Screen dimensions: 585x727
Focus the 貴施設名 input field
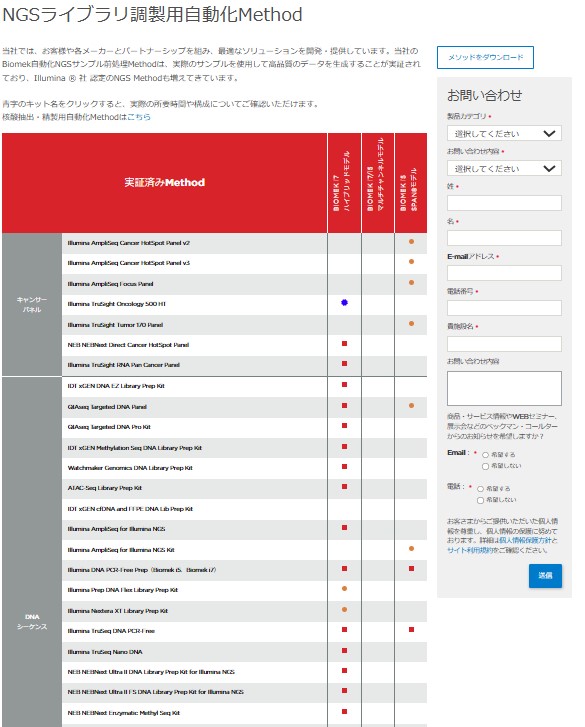point(504,344)
